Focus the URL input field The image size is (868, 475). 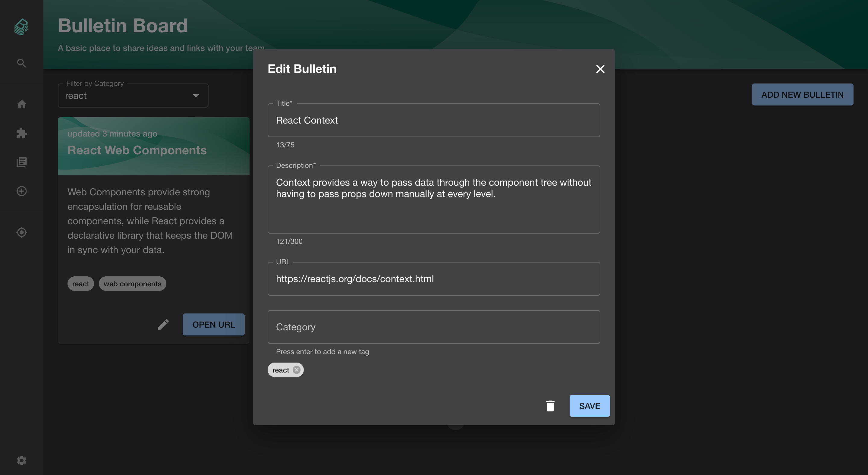tap(433, 279)
